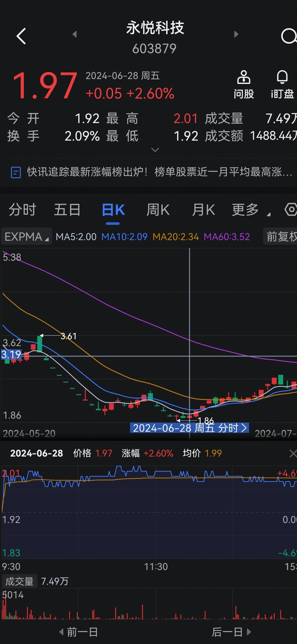Open chart settings hexagon icon
Screen dimensions: 297x644
[291, 209]
